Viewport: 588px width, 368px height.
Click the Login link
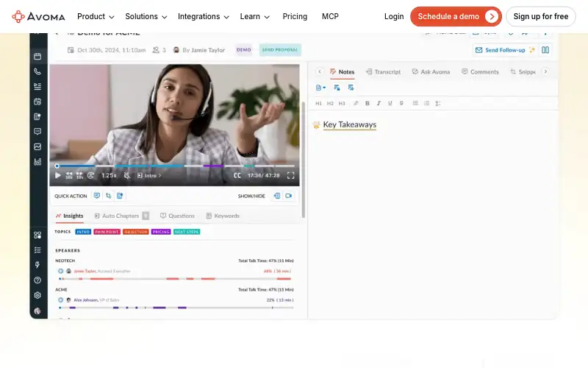(x=394, y=16)
